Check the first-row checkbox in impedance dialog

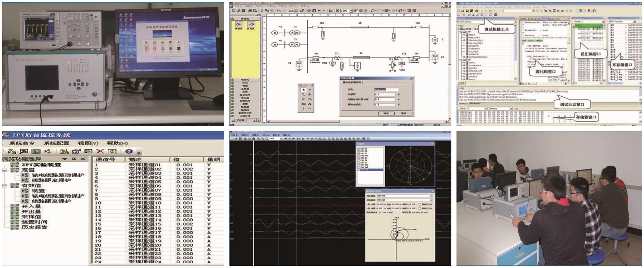pos(420,204)
